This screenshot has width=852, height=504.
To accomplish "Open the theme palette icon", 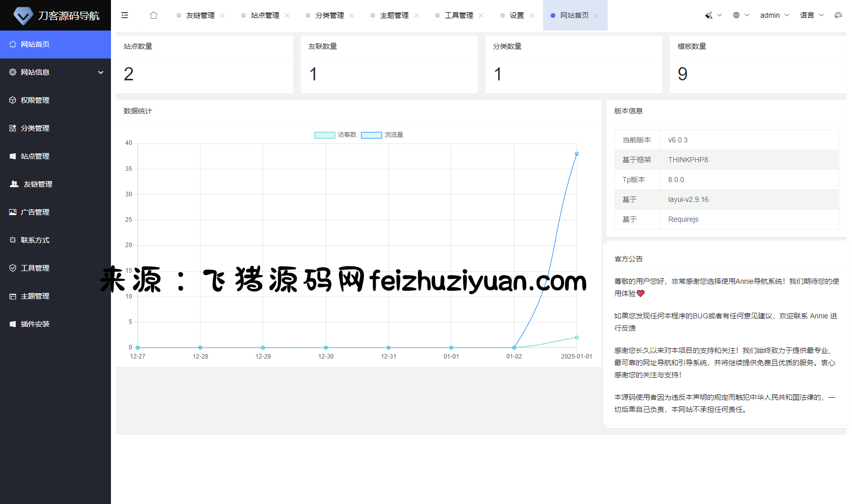I will [x=838, y=15].
